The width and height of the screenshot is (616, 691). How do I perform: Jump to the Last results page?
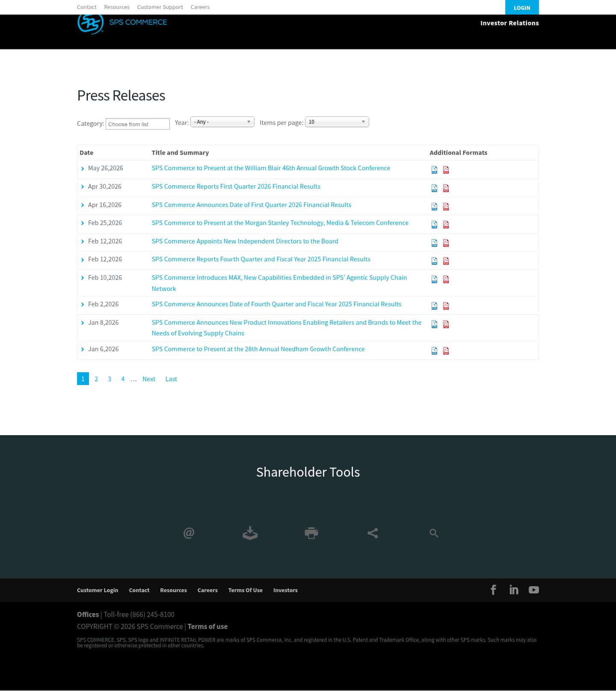(x=171, y=379)
